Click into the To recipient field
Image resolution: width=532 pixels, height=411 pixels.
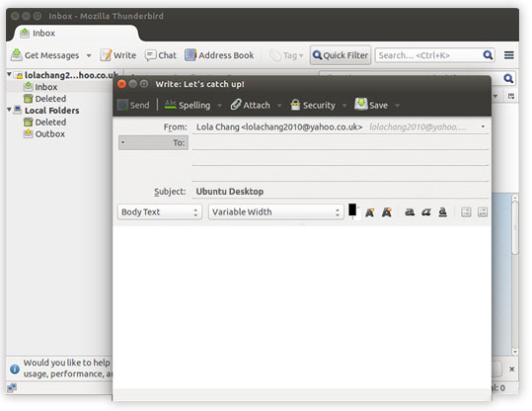[340, 142]
